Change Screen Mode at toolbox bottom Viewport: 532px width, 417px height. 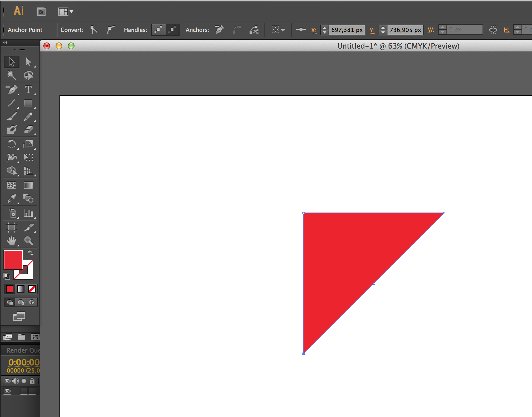tap(19, 316)
